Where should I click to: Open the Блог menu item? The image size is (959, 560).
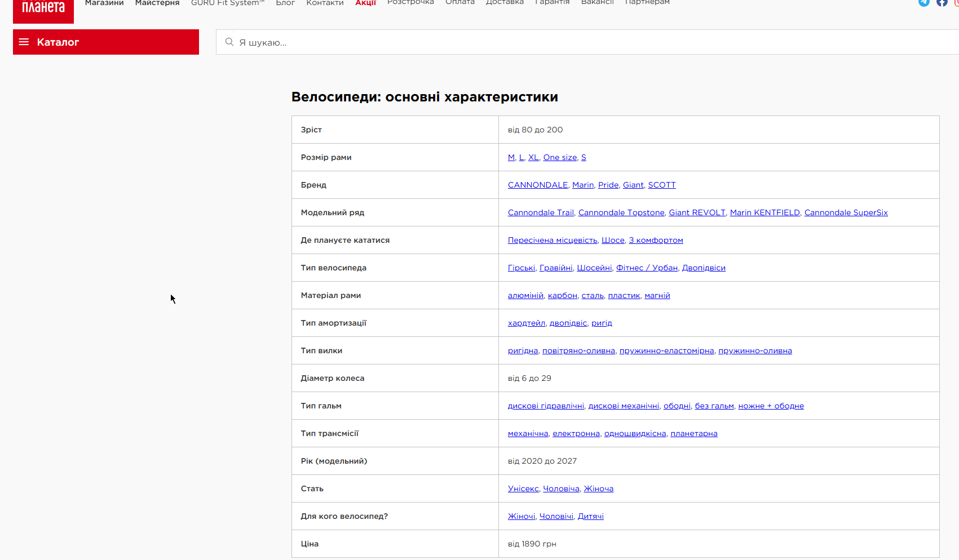pyautogui.click(x=285, y=3)
